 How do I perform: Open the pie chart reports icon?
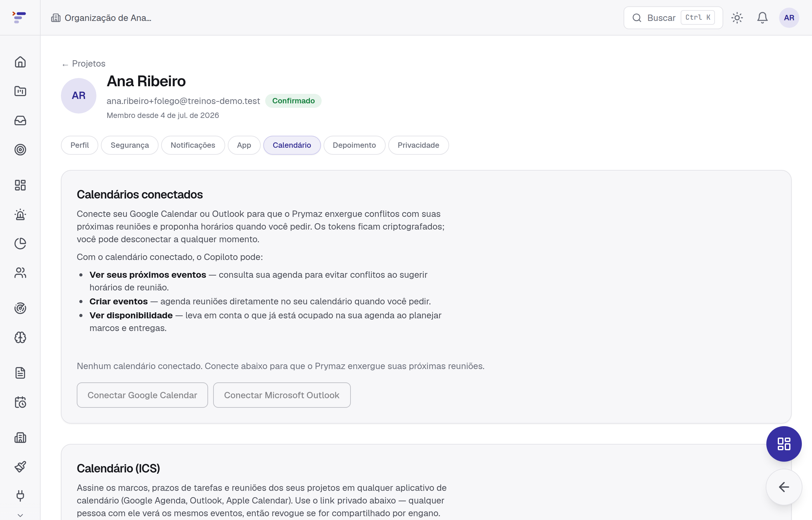(x=20, y=244)
